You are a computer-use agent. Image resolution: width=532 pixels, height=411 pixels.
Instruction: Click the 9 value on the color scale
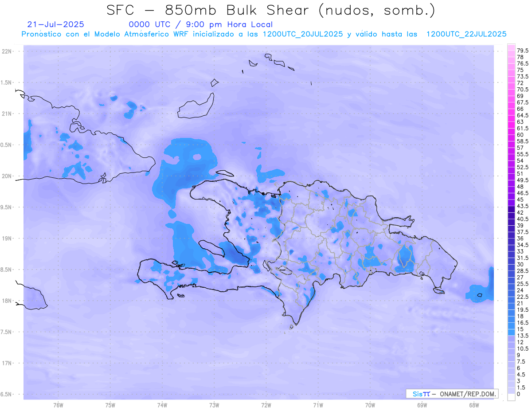click(518, 355)
